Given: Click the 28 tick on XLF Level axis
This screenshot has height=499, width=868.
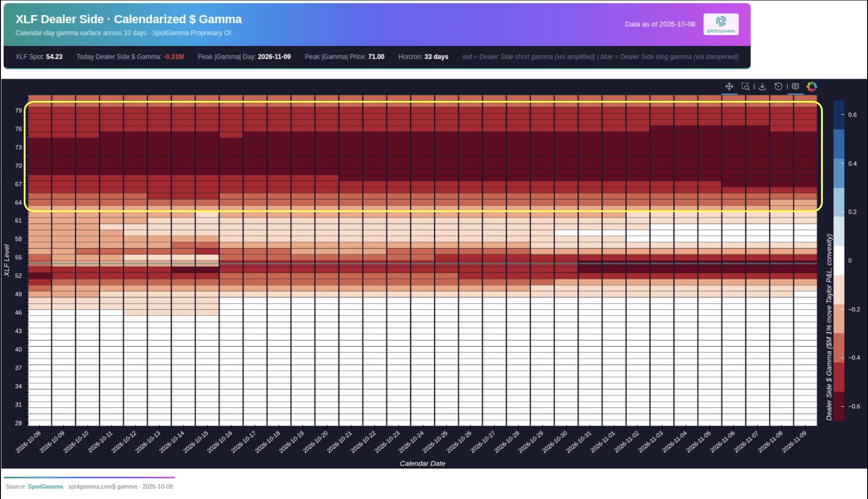Looking at the screenshot, I should [18, 423].
